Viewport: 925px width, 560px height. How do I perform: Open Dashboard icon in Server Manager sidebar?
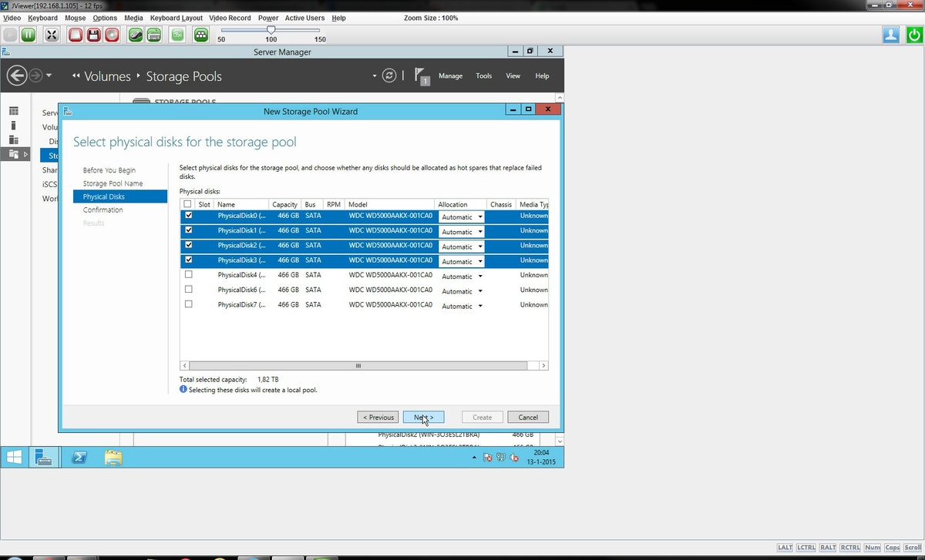click(x=14, y=112)
